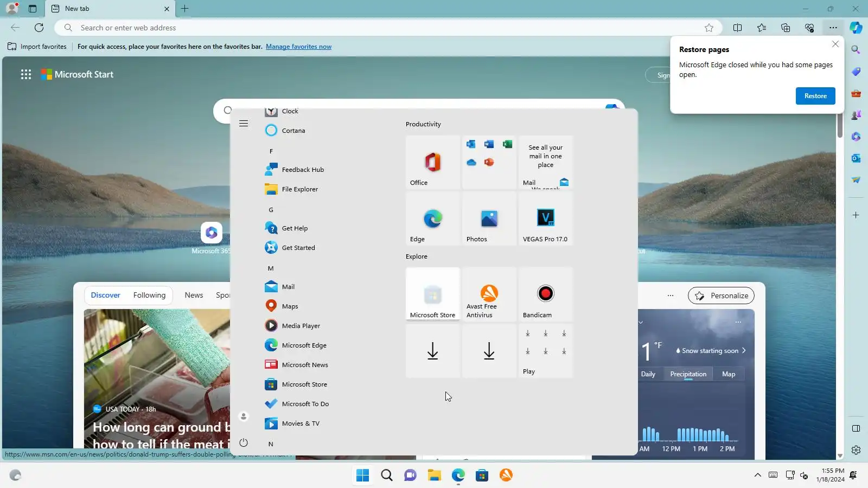Open the News feed tab
The width and height of the screenshot is (868, 488).
[194, 296]
